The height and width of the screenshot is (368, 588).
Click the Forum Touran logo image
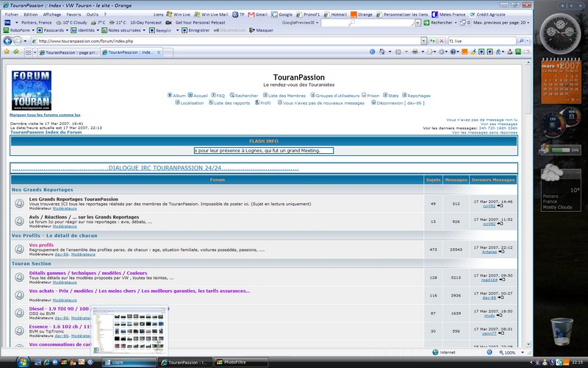coord(32,91)
